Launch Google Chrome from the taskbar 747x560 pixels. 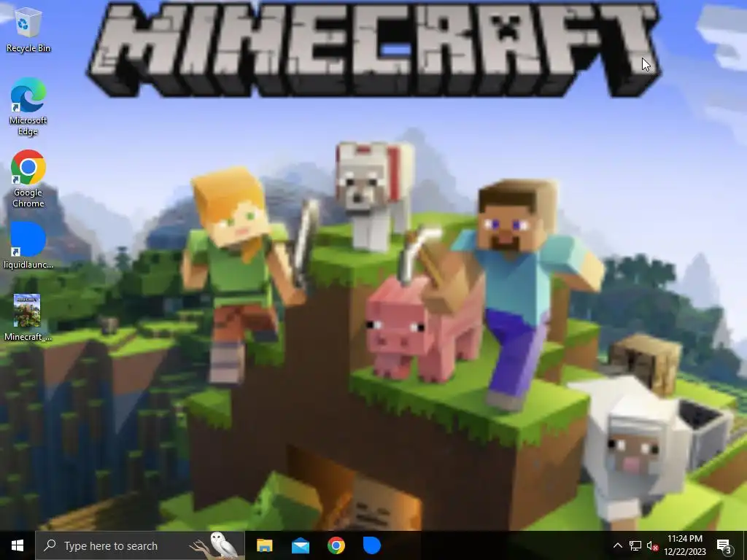pos(336,545)
